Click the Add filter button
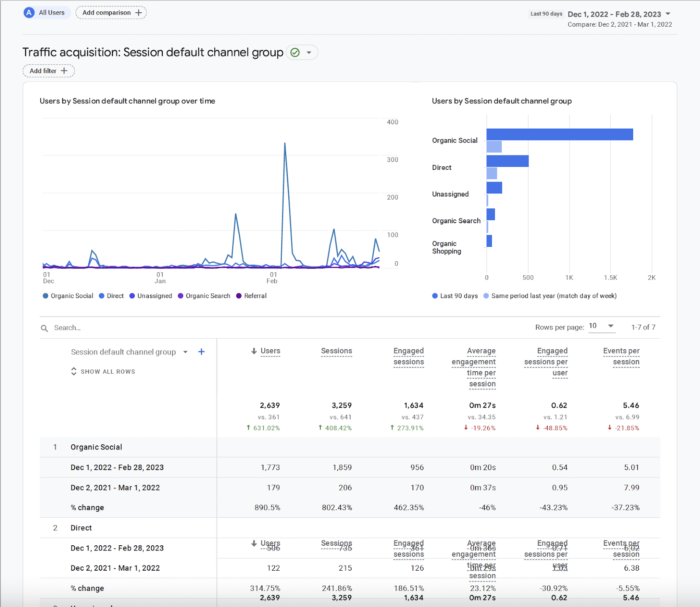Viewport: 700px width, 607px height. 49,71
